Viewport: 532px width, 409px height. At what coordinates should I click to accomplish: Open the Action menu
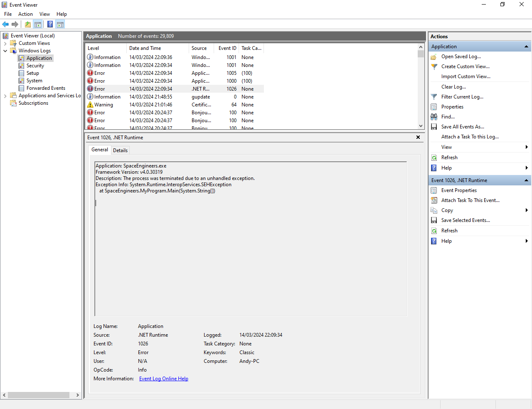[x=25, y=14]
